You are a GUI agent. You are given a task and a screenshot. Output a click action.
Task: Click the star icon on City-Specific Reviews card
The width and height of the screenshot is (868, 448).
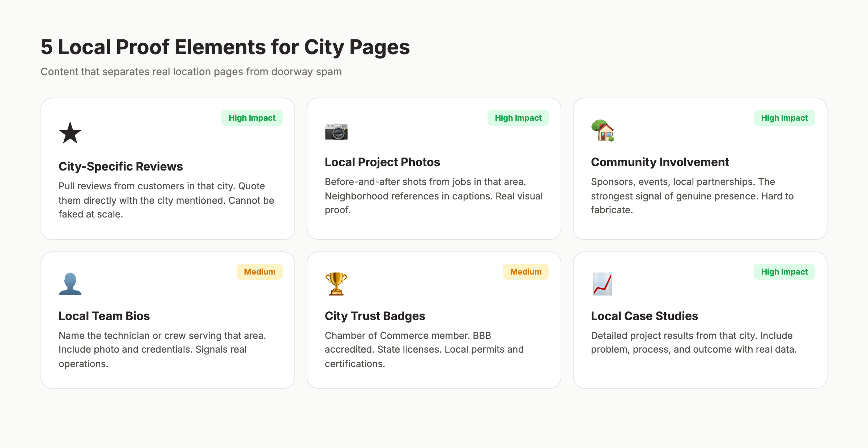tap(70, 133)
